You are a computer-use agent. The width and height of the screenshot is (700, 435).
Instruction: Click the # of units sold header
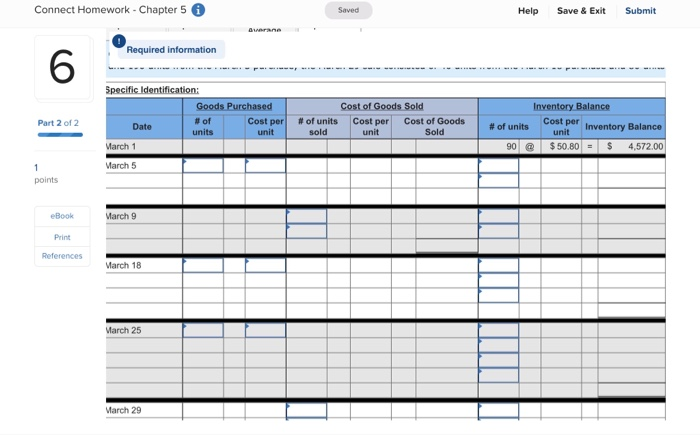coord(318,126)
